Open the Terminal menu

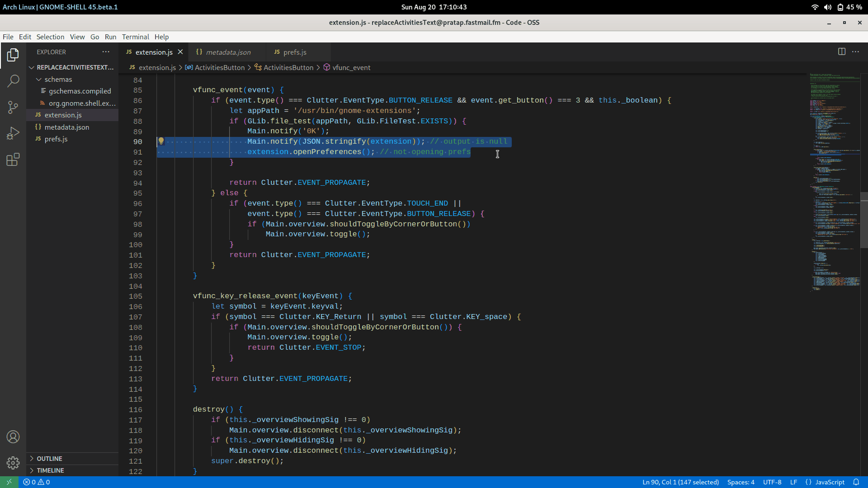[x=135, y=37]
